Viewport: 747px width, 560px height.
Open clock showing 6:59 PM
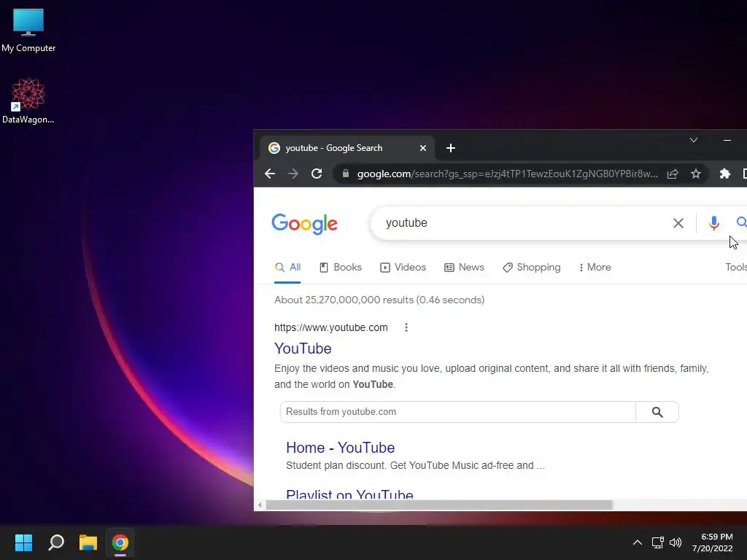712,542
